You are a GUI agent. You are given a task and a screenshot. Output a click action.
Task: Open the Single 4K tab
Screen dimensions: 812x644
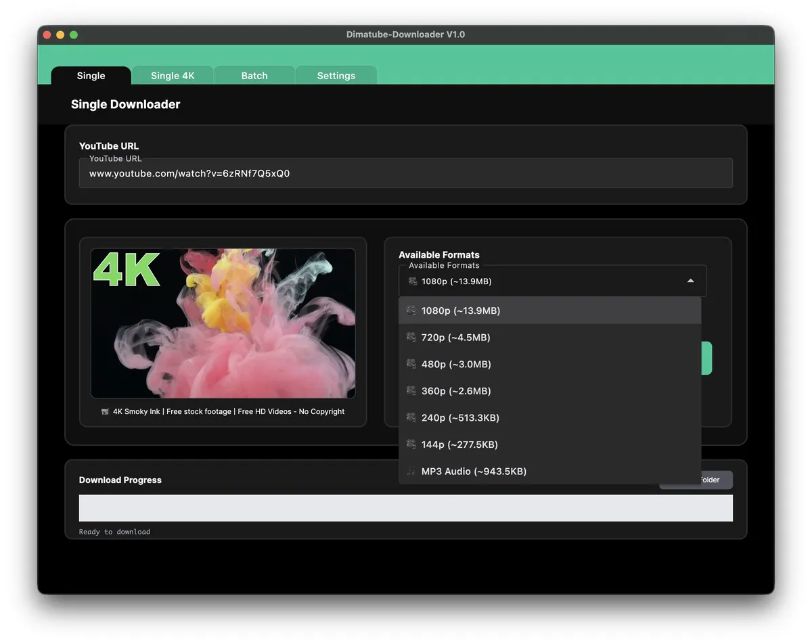coord(173,76)
